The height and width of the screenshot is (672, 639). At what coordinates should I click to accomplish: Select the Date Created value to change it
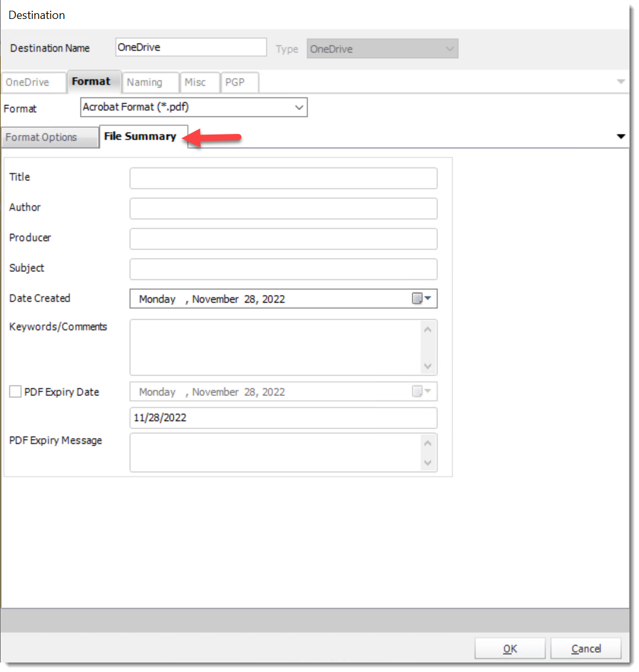tap(253, 298)
